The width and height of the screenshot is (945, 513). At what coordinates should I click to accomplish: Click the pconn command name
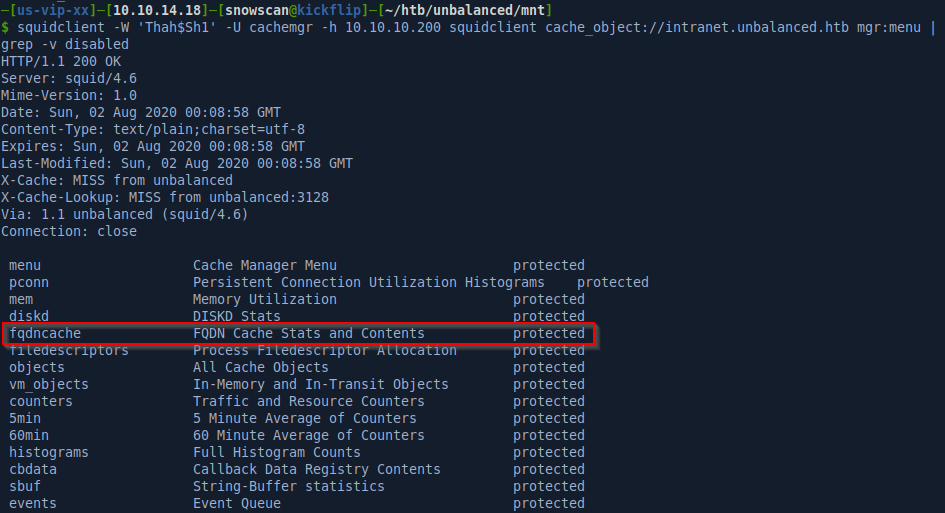[x=29, y=282]
